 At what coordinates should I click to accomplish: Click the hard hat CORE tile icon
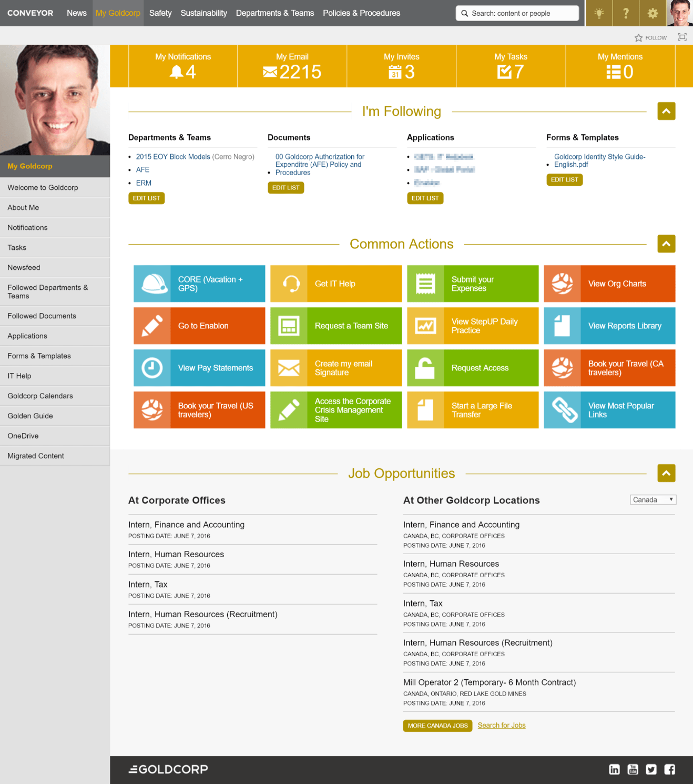click(x=152, y=284)
